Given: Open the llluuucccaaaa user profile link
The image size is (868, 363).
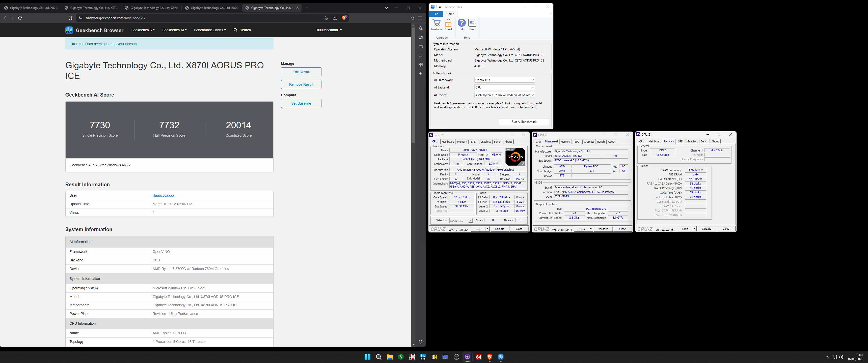Looking at the screenshot, I should (163, 195).
